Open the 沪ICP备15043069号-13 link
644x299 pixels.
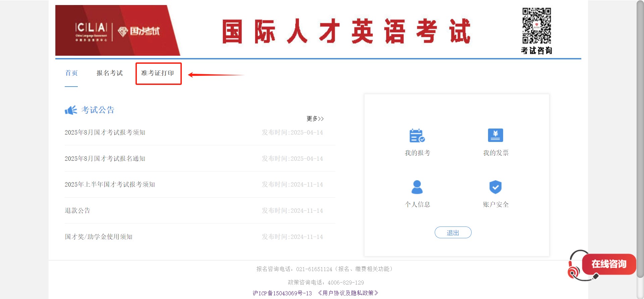282,293
